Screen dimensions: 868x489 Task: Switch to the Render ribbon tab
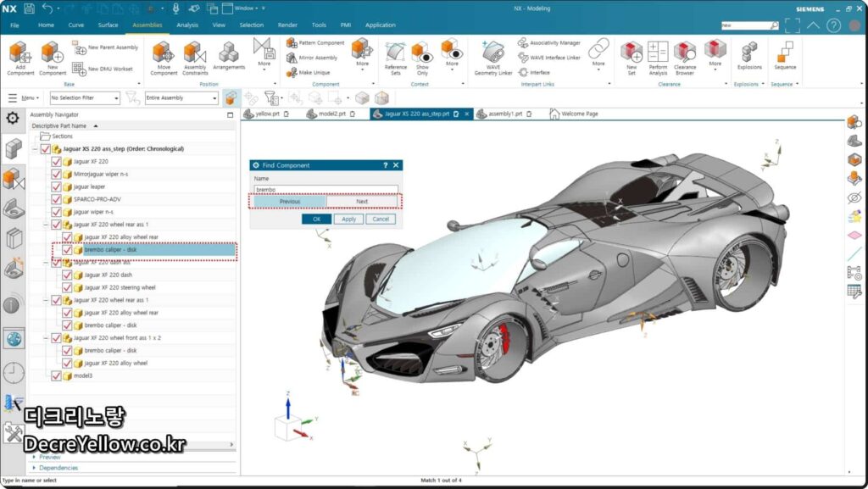[287, 25]
